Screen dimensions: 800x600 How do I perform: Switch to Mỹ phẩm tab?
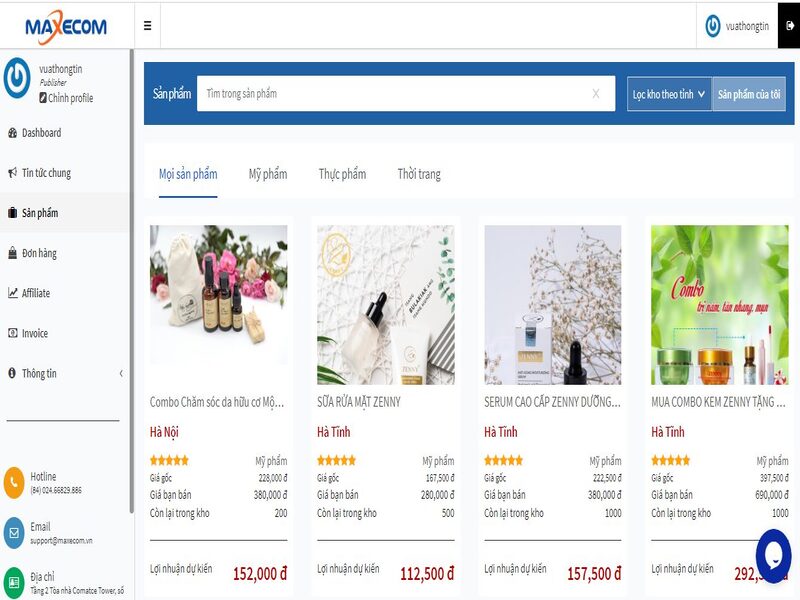tap(268, 174)
